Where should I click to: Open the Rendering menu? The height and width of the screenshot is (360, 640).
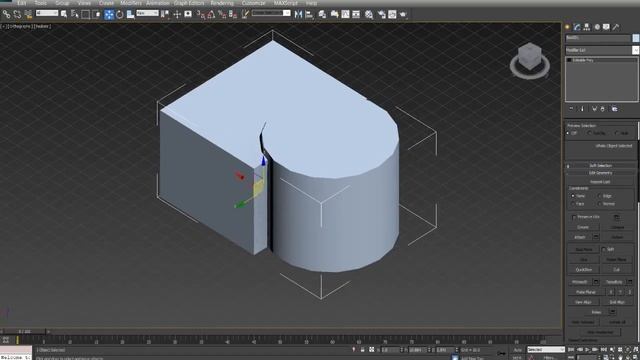pyautogui.click(x=222, y=3)
